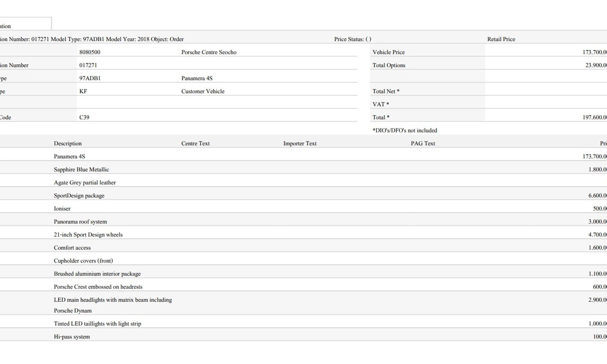
Task: Click the 3.000 price of Panorama roof
Action: (598, 222)
